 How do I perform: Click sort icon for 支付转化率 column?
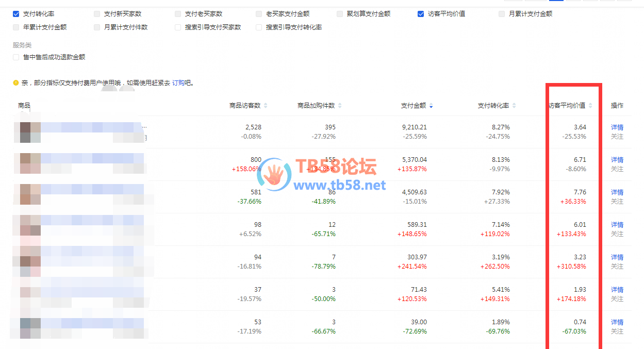point(514,106)
